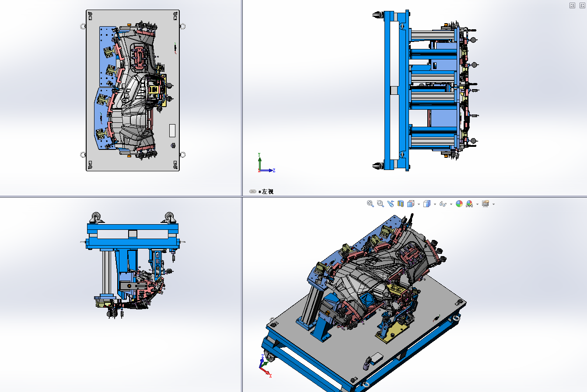The height and width of the screenshot is (392, 587).
Task: Select the Zoom to Area magnifier tool
Action: click(380, 204)
